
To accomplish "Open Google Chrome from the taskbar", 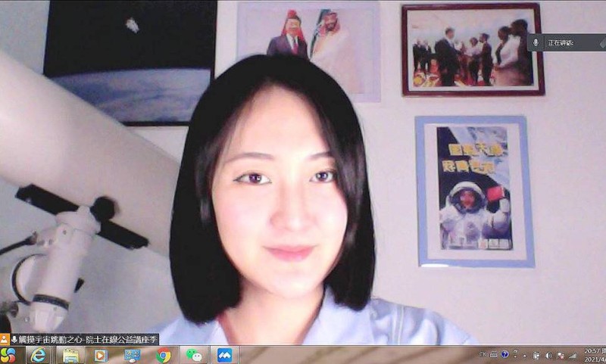I will coord(164,355).
